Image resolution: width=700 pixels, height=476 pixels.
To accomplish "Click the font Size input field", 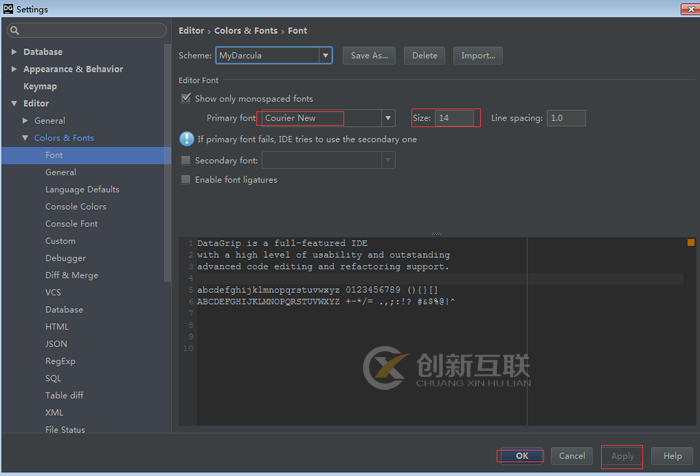I will [454, 118].
